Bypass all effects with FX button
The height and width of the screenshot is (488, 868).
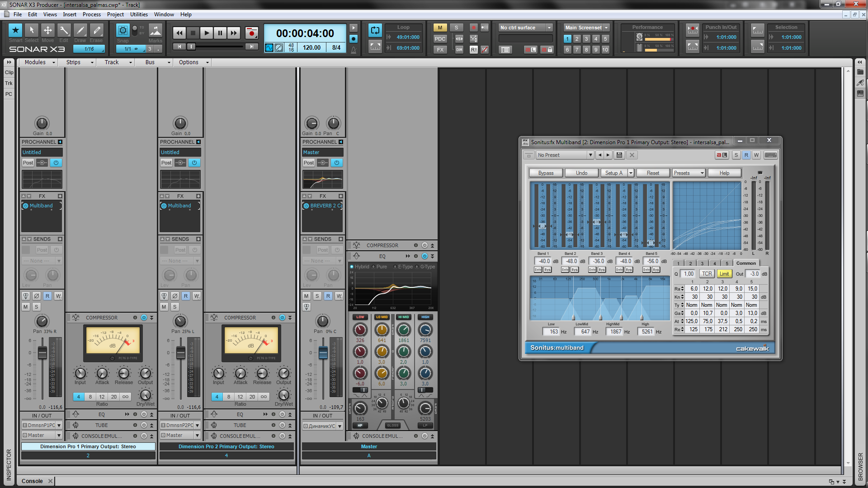[440, 50]
